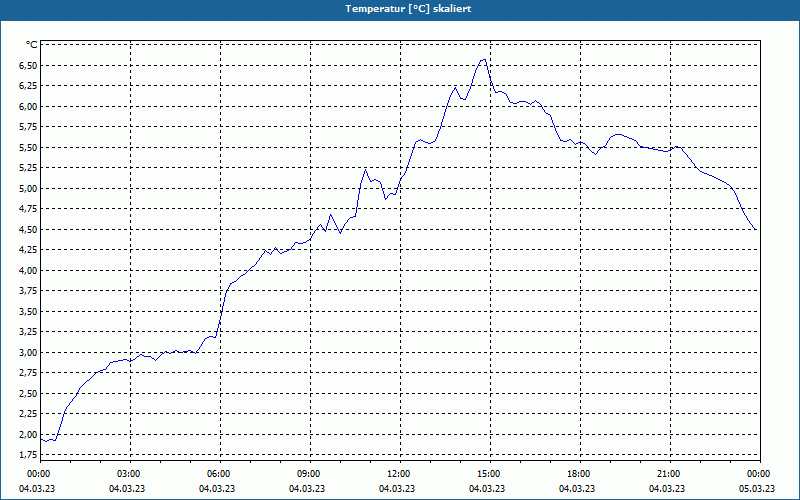Select the 05.03.23 date label
Viewport: 800px width, 500px height.
[x=756, y=489]
